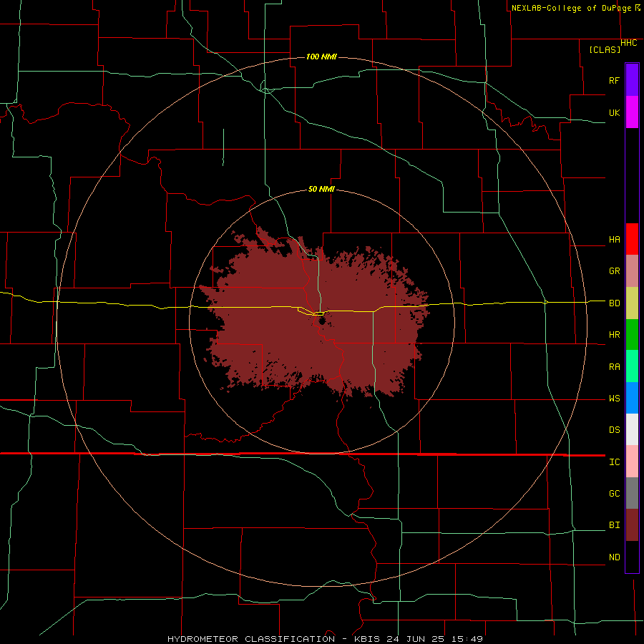This screenshot has width=644, height=644.
Task: Click the BD yellow legend color block
Action: [632, 303]
